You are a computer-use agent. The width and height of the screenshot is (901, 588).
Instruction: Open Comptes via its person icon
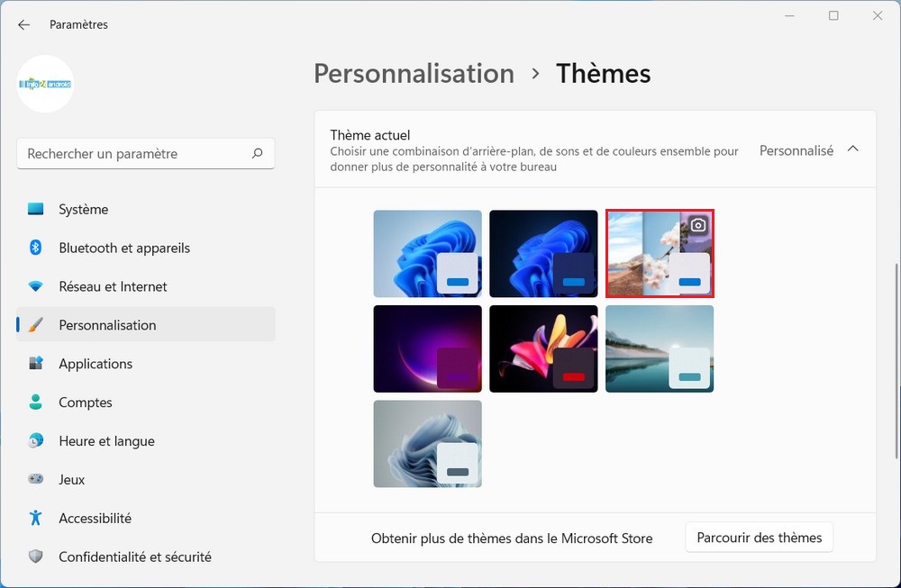pos(36,403)
